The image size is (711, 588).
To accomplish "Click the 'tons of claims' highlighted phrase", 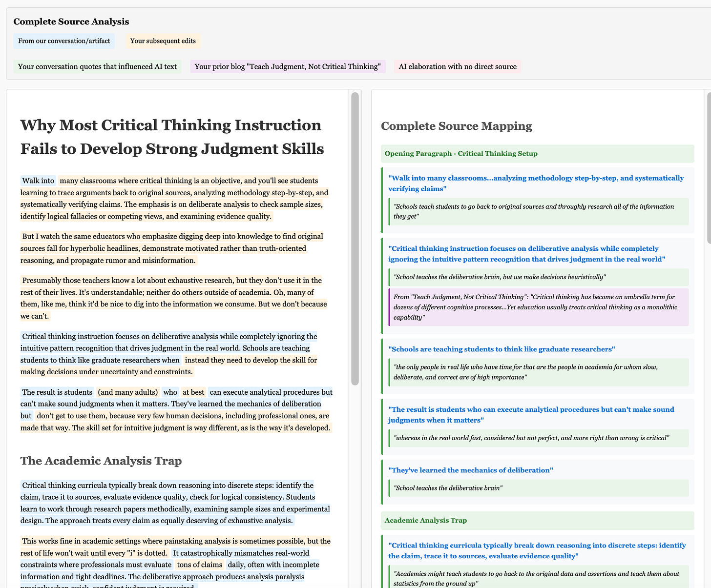I will click(199, 565).
